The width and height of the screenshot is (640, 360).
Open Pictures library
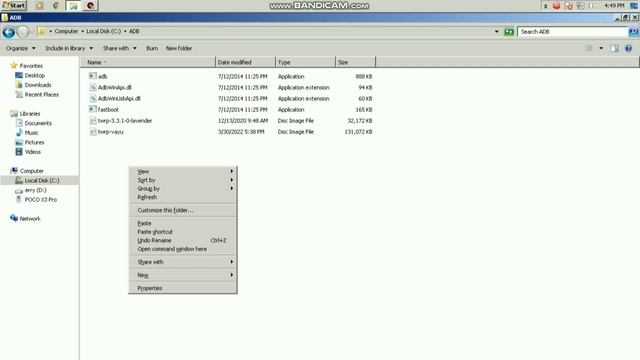(34, 142)
